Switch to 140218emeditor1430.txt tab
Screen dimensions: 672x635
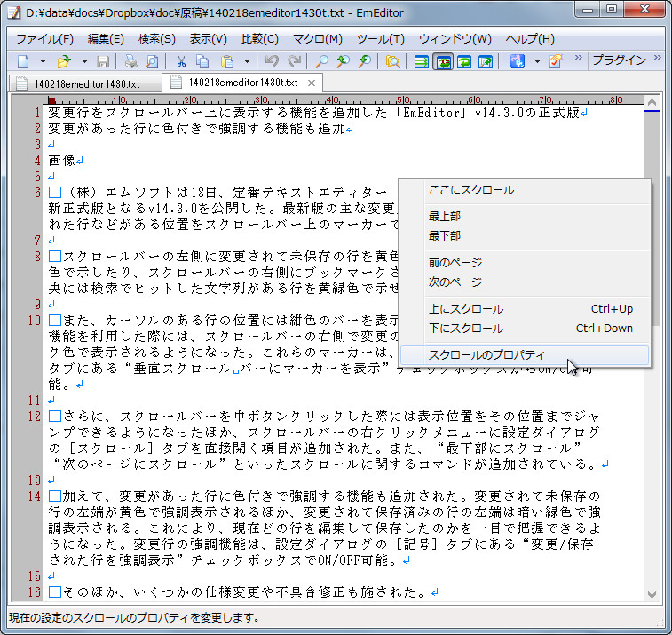coord(85,83)
